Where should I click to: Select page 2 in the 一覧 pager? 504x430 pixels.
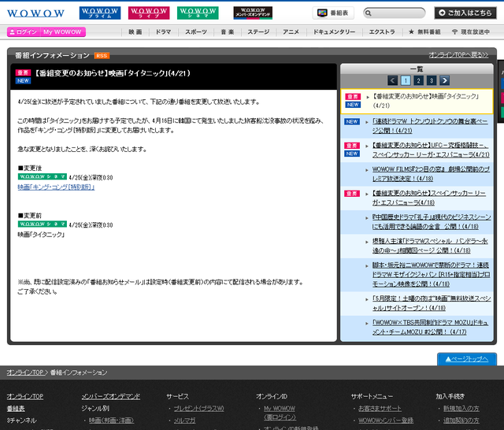pyautogui.click(x=418, y=80)
